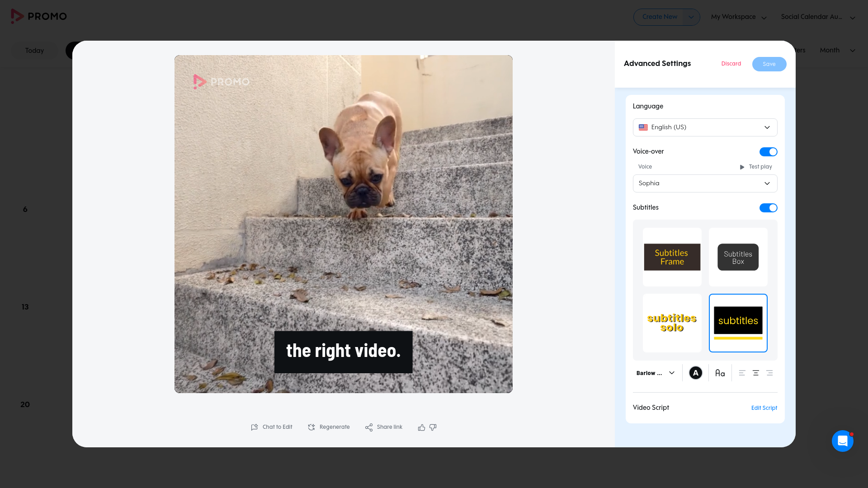The width and height of the screenshot is (868, 488).
Task: Open the My Workspace menu
Action: [x=739, y=17]
